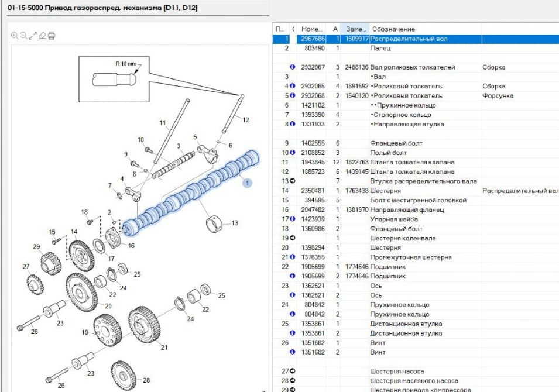
Task: Click the zoom out magnifier icon
Action: [23, 36]
